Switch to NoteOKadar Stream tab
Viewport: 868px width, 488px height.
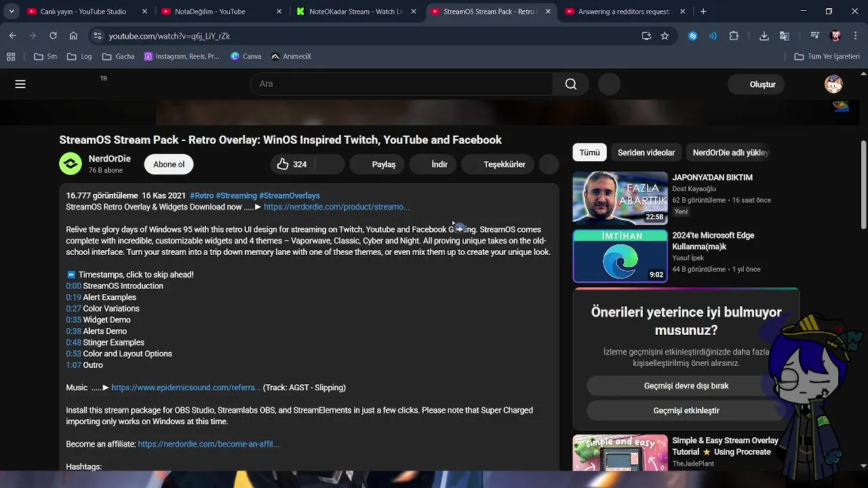pyautogui.click(x=355, y=12)
